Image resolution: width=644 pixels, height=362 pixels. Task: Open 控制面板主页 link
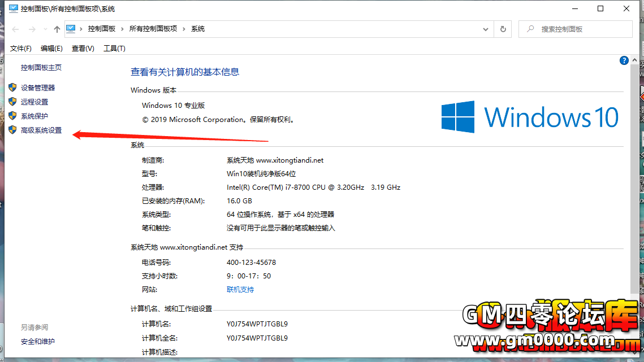(x=41, y=68)
